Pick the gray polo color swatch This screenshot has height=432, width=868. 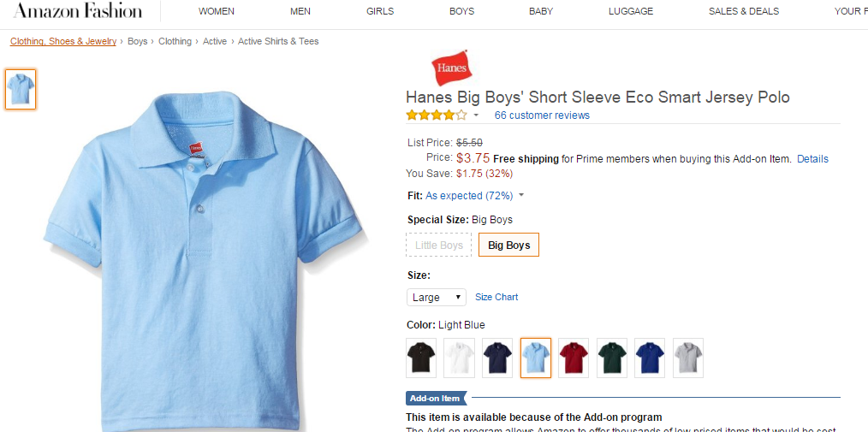(688, 358)
